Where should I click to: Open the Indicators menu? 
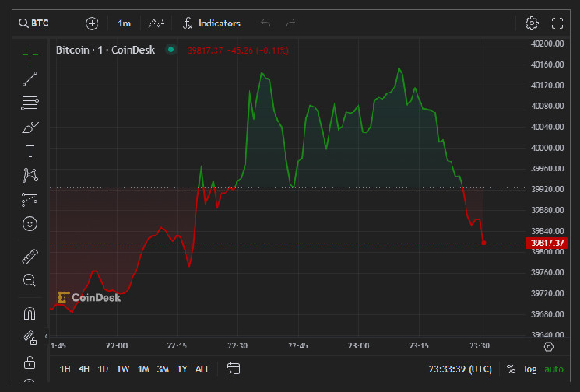(x=212, y=23)
